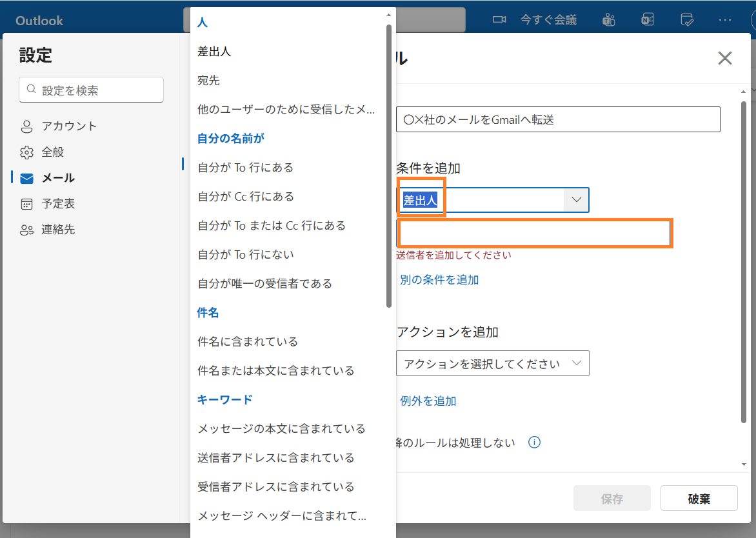Screen dimensions: 756x538
Task: Click the 設定を検索 search box
Action: point(92,90)
